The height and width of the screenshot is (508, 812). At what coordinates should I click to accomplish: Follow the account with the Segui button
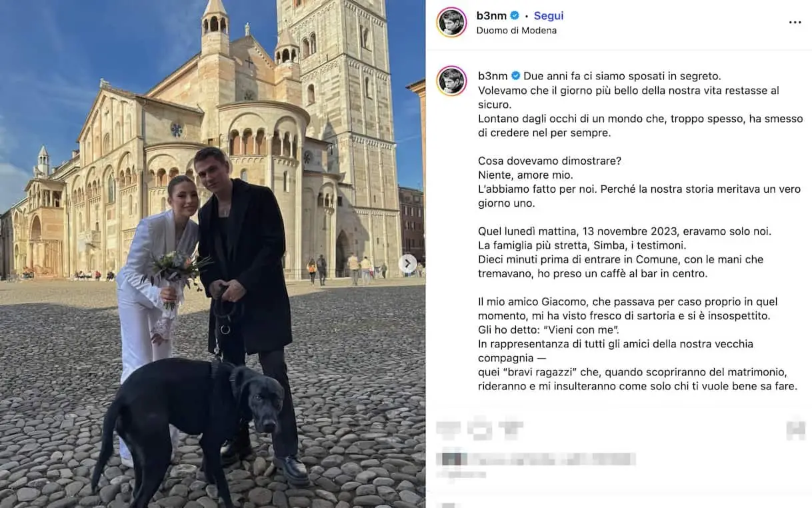pos(549,15)
